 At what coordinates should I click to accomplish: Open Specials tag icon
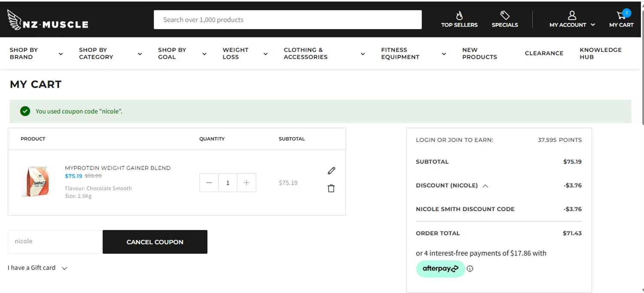pos(505,15)
